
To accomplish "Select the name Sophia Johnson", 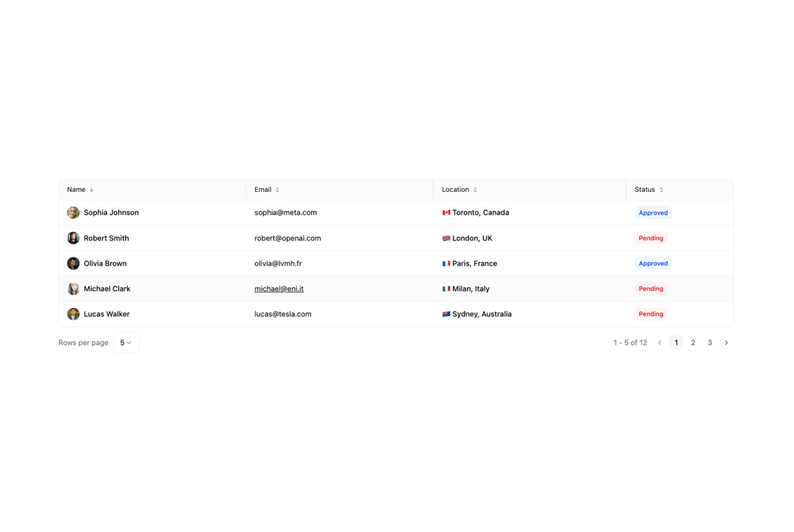I will coord(111,212).
